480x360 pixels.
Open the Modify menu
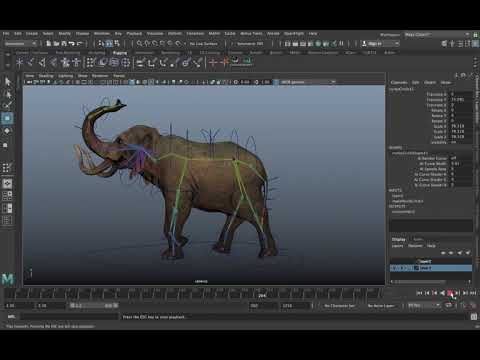click(65, 34)
